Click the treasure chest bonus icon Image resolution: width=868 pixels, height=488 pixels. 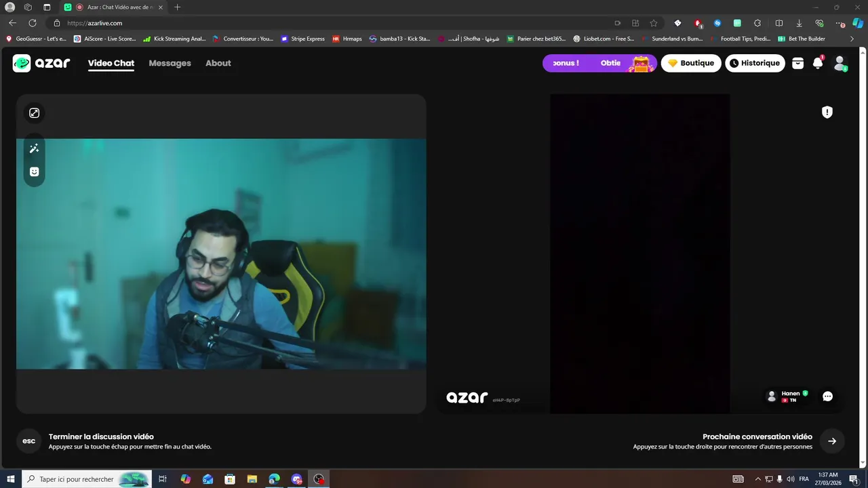641,63
